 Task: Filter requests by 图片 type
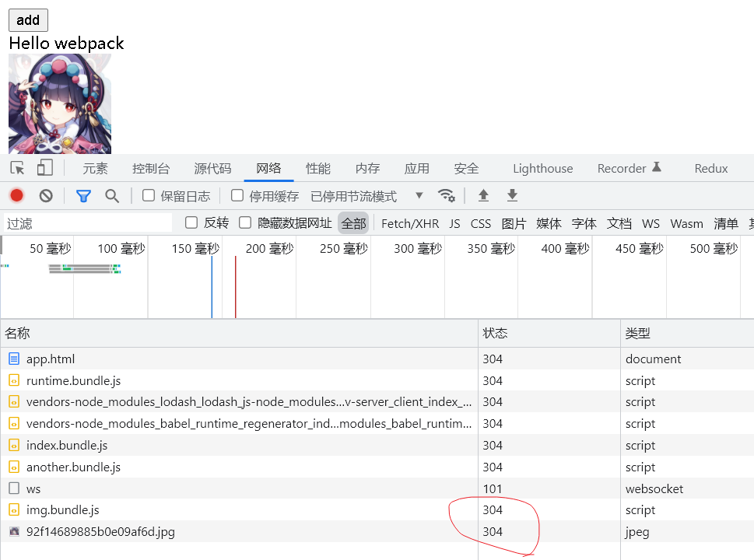[514, 223]
